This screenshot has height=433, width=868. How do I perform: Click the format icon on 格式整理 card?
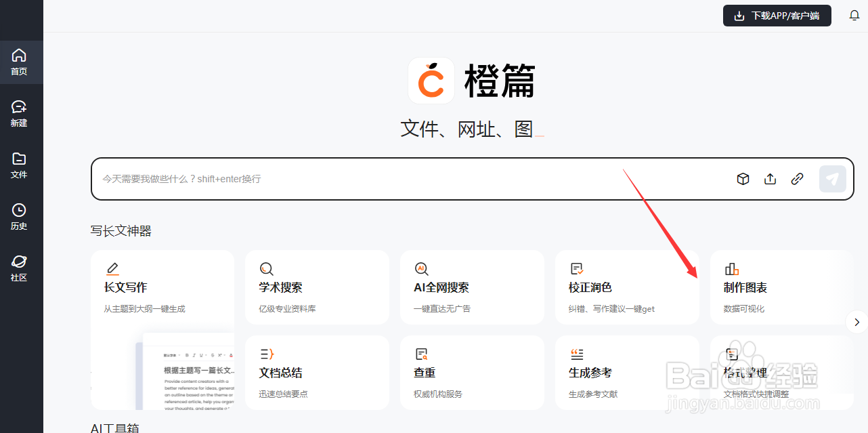732,354
